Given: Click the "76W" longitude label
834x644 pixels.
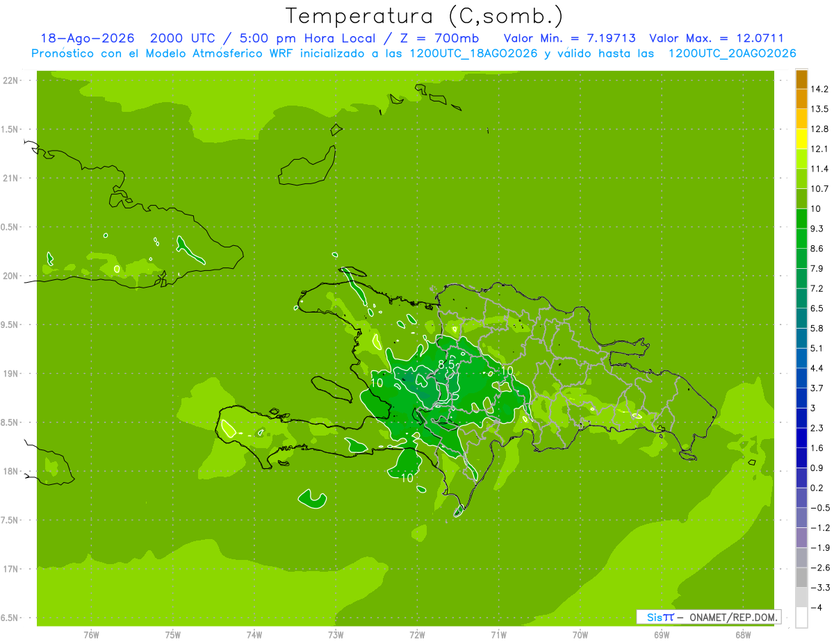Looking at the screenshot, I should [91, 635].
